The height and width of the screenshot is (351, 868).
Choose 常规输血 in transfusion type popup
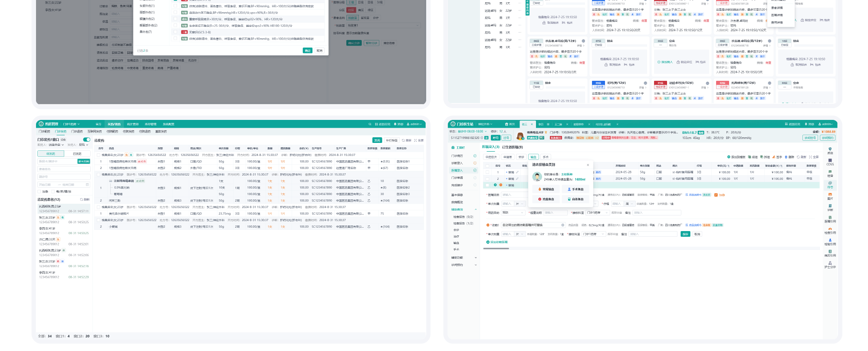click(x=546, y=189)
